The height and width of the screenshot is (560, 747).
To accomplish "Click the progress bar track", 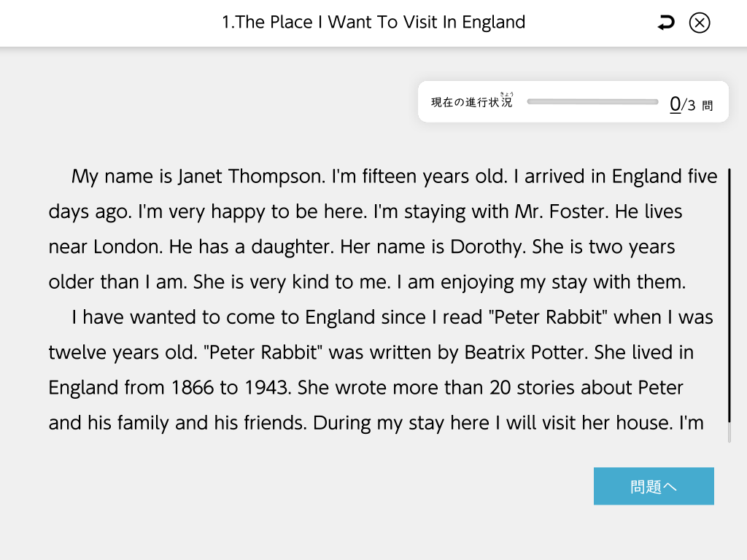I will tap(592, 102).
